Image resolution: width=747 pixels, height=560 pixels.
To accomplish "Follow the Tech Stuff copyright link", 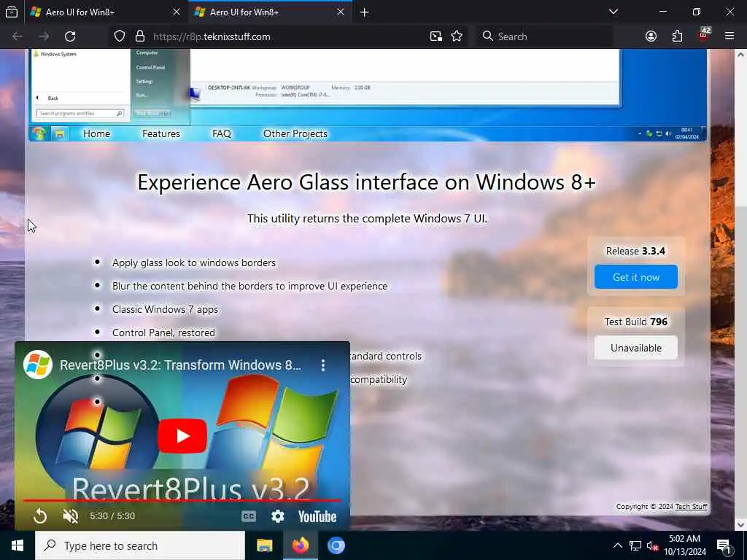I will 691,506.
